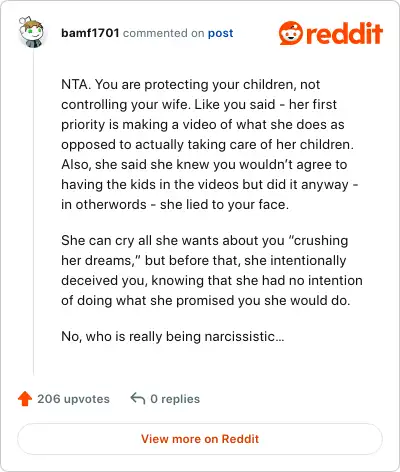
Task: Collapse the comment via the vertical thread line
Action: (x=33, y=212)
